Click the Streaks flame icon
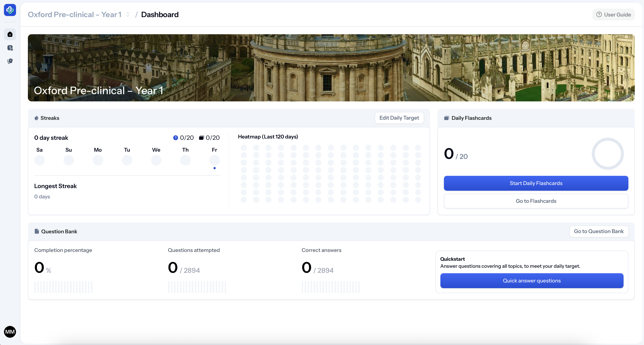 (36, 118)
